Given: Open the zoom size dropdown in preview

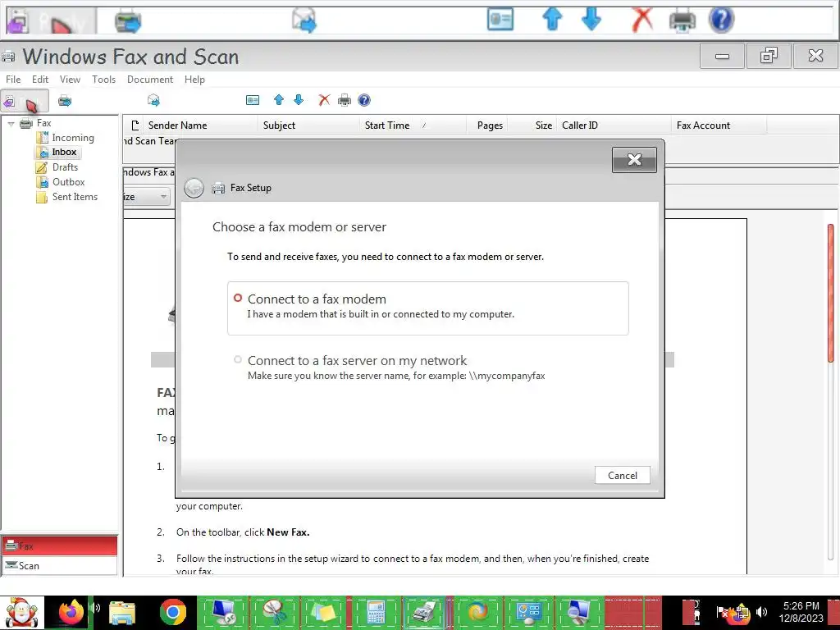Looking at the screenshot, I should click(x=163, y=197).
